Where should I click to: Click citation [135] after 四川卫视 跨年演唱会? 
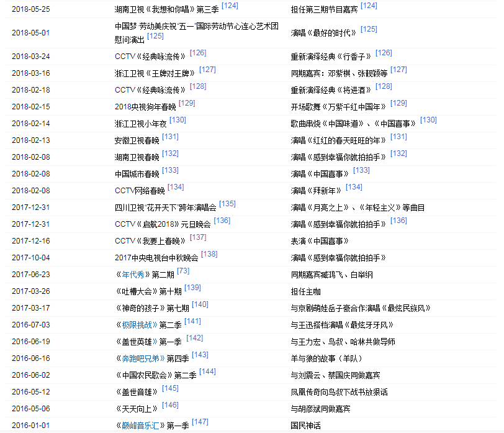pyautogui.click(x=227, y=204)
